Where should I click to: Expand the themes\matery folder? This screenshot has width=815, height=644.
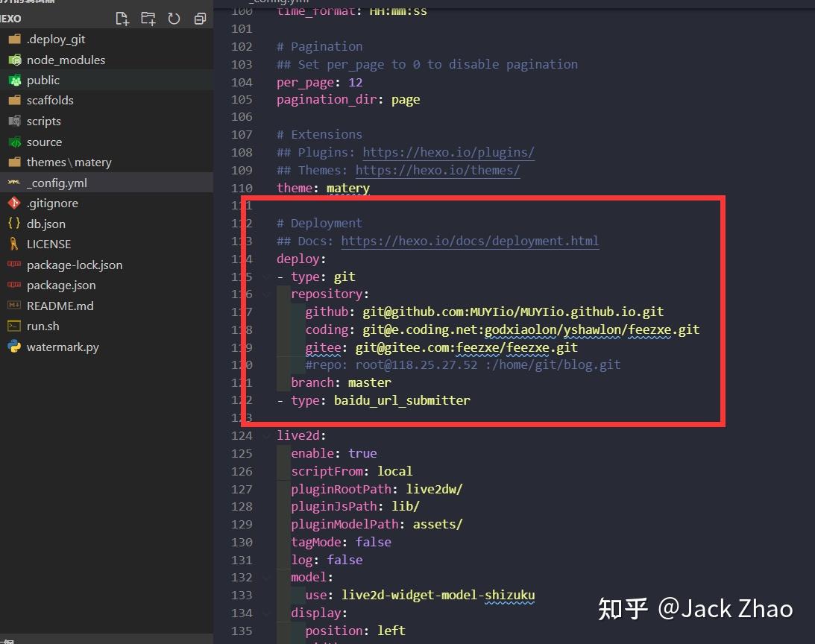coord(67,162)
